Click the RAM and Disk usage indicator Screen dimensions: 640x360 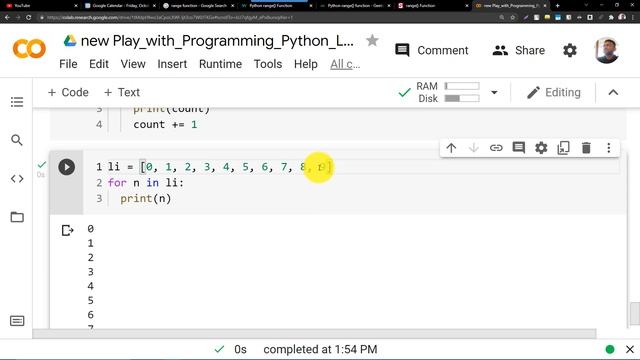click(x=448, y=92)
